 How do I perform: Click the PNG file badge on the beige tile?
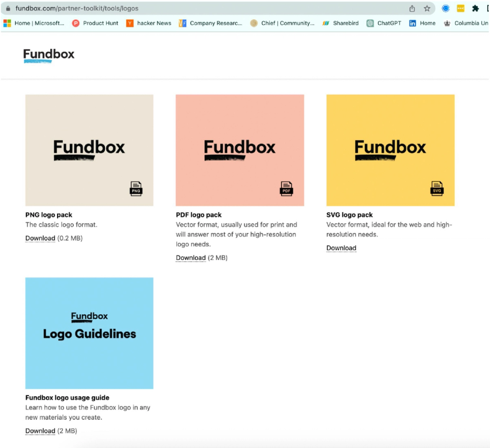click(x=136, y=189)
